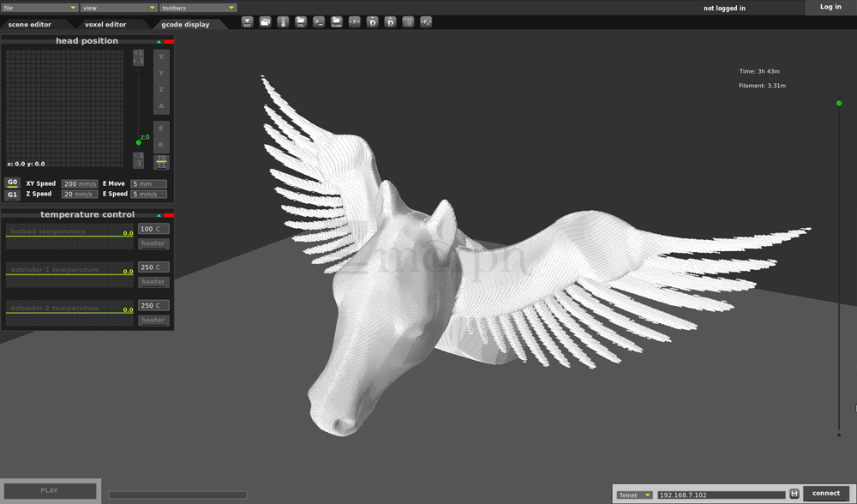Viewport: 857px width, 504px height.
Task: Click the XY Speed input field
Action: tap(81, 183)
